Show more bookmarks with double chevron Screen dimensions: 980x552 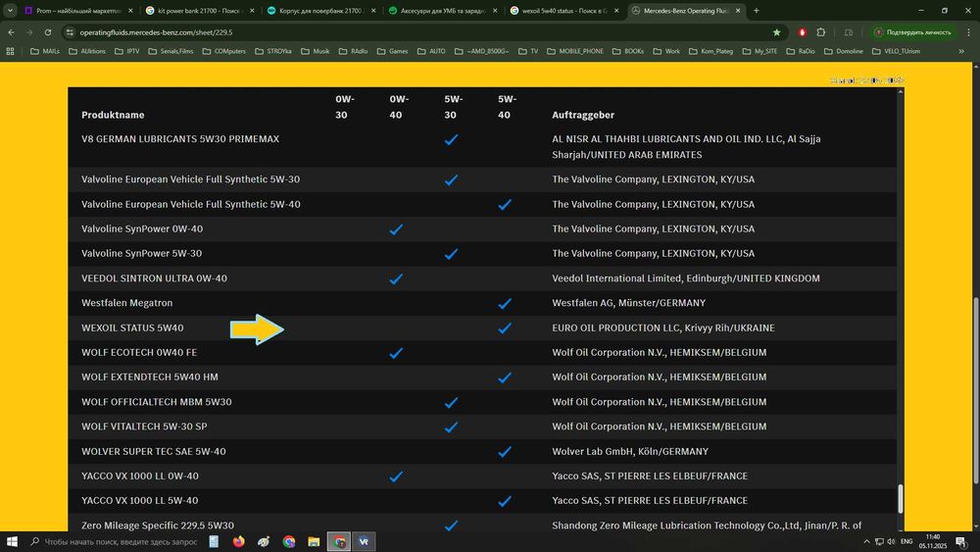click(961, 51)
